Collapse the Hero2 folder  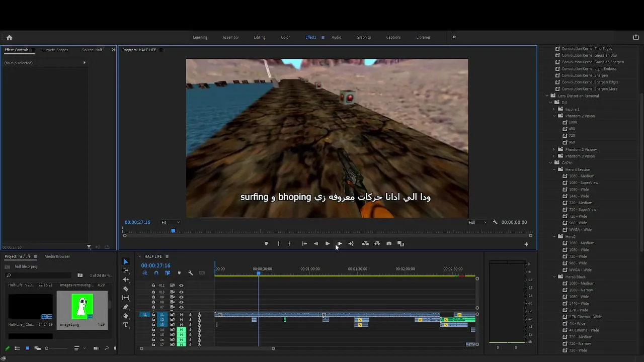pos(554,236)
